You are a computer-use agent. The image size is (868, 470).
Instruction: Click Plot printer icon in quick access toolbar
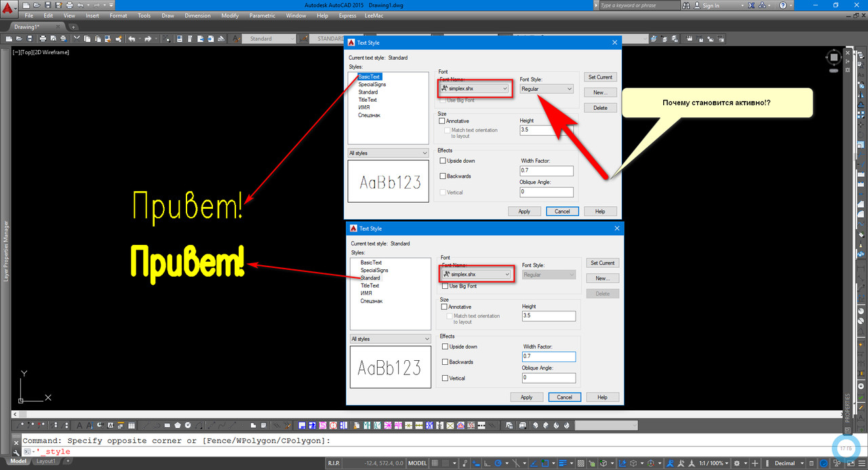[x=69, y=5]
